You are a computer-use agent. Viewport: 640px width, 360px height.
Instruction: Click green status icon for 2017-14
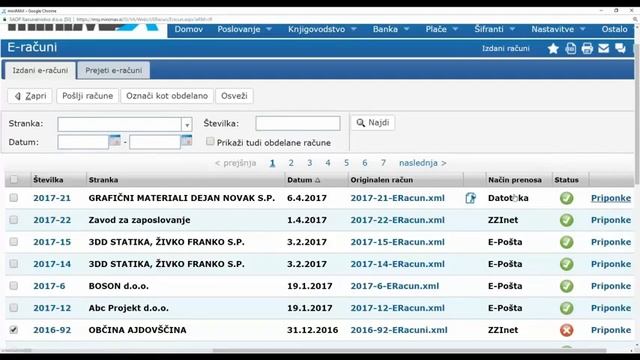click(x=567, y=264)
